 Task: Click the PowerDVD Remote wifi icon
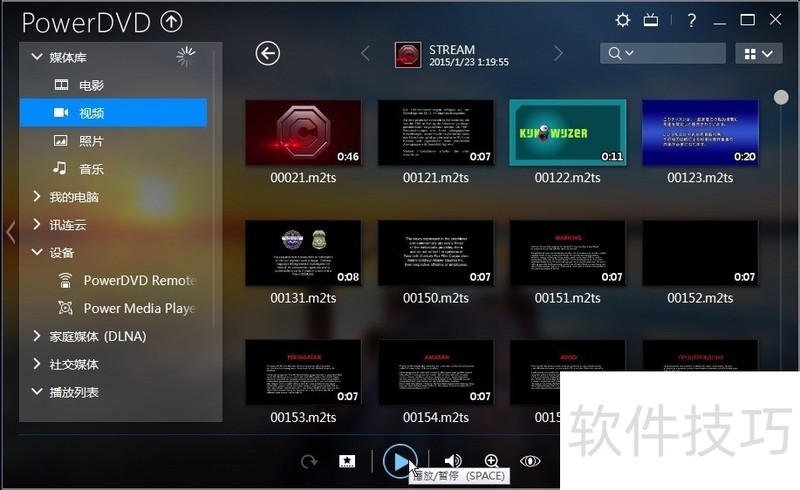tap(65, 280)
